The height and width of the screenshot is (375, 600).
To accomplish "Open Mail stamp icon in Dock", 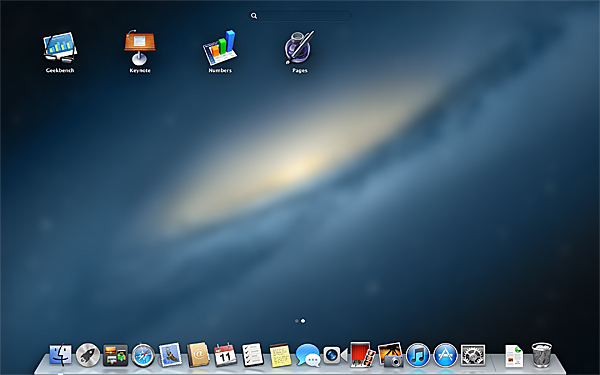I will (x=170, y=355).
